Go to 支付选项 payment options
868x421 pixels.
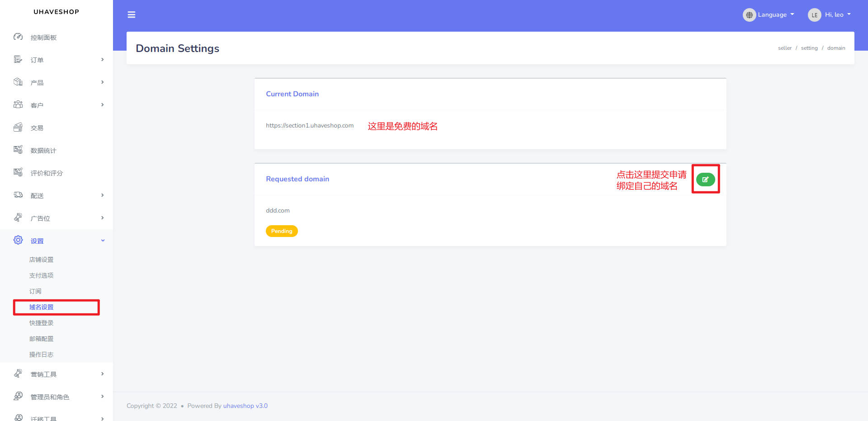point(42,275)
